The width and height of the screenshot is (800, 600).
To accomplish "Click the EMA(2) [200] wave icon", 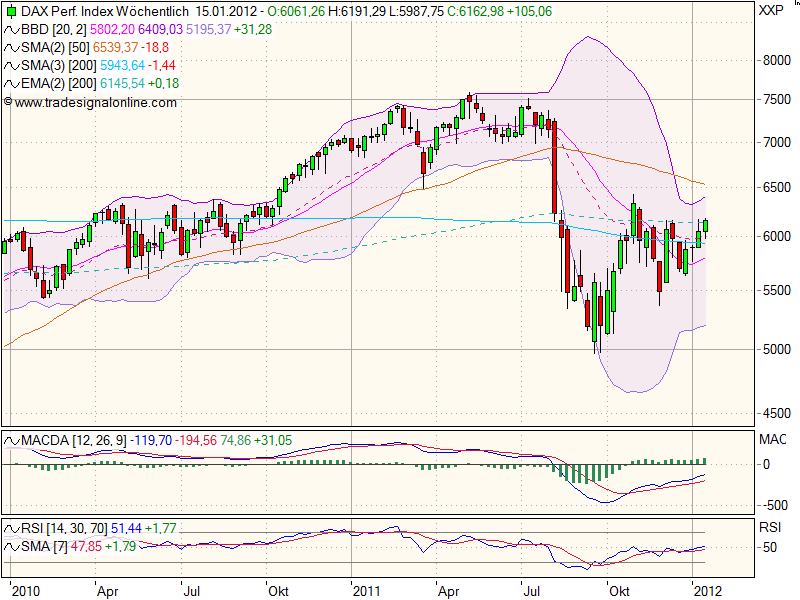I will [11, 83].
